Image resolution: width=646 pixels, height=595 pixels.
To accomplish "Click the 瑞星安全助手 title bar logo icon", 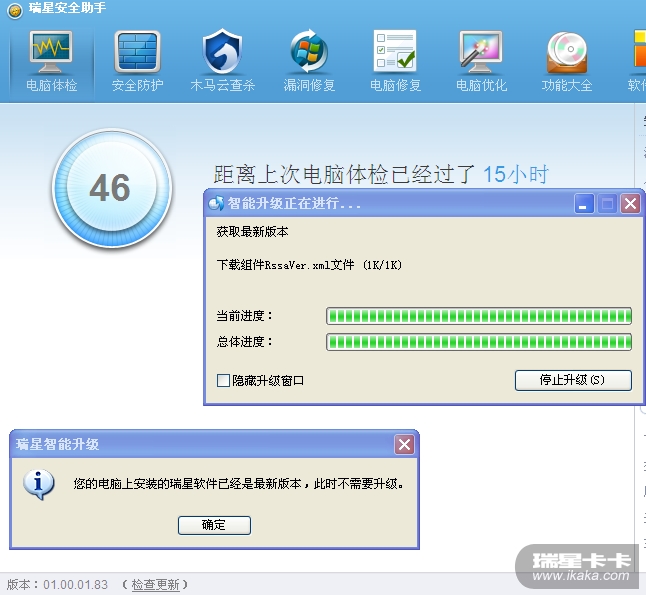I will (x=15, y=11).
